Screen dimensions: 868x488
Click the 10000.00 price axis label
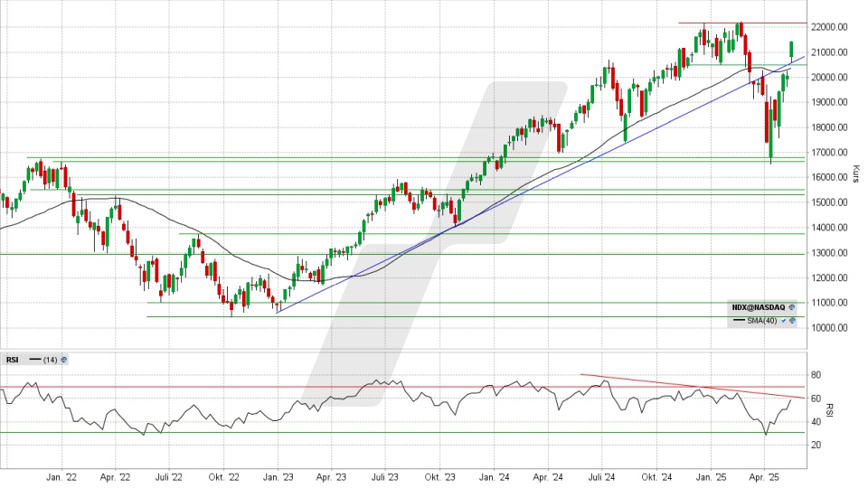click(x=829, y=327)
